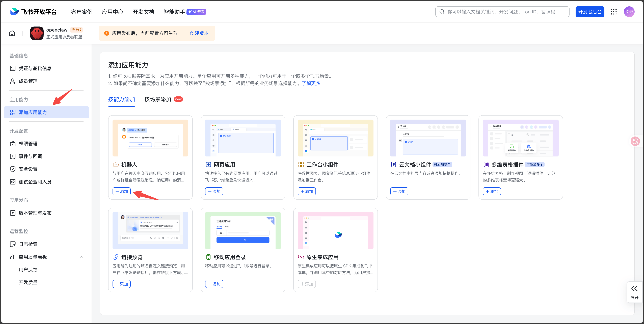Open 权限管理 in sidebar

point(46,144)
